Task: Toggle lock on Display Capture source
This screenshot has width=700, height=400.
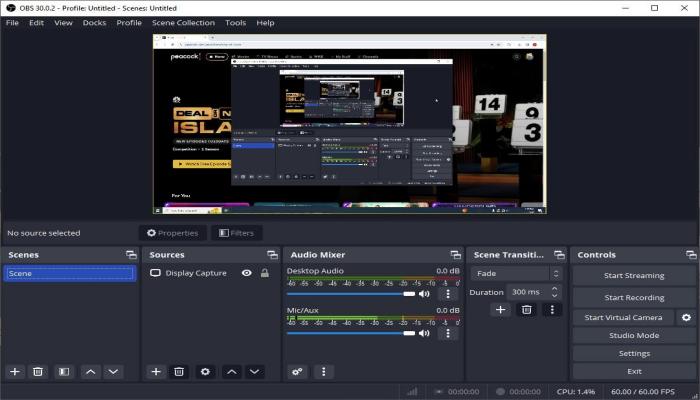Action: (265, 273)
